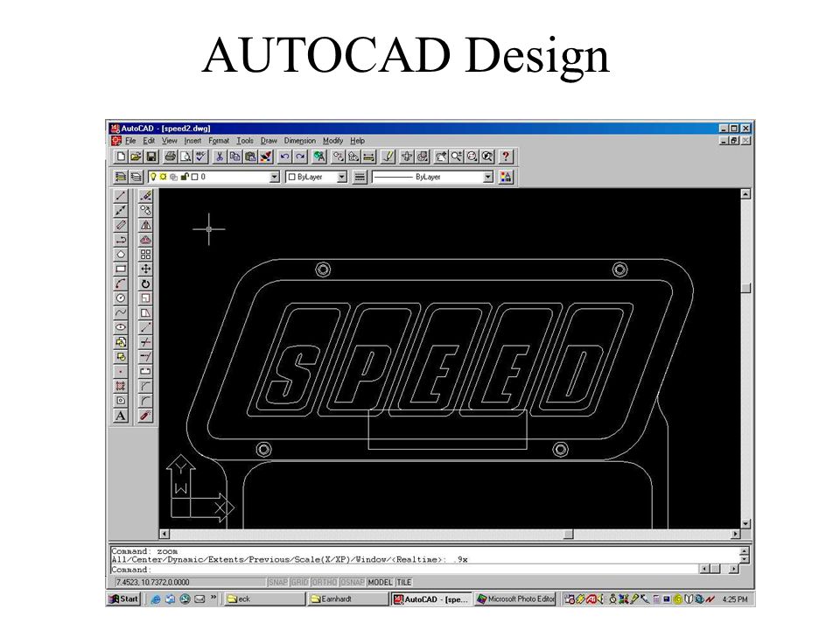Select the Ellipse draw tool
This screenshot has height=630, width=840.
click(121, 327)
